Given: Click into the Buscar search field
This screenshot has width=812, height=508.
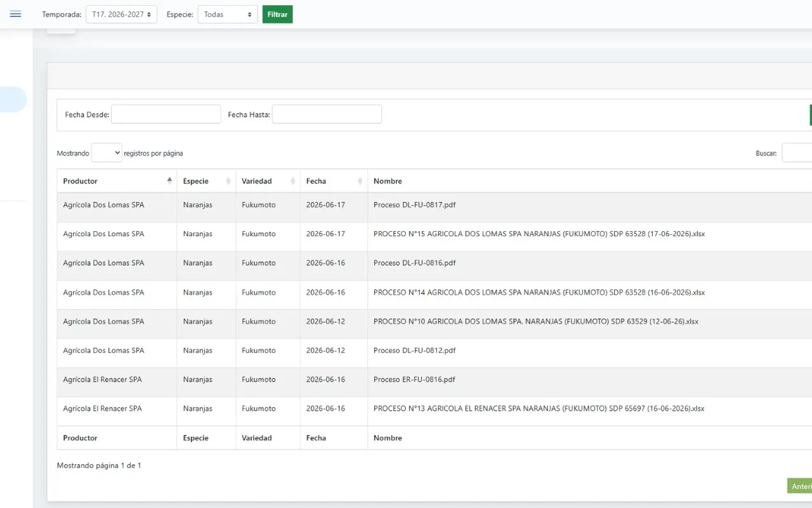Looking at the screenshot, I should point(797,153).
